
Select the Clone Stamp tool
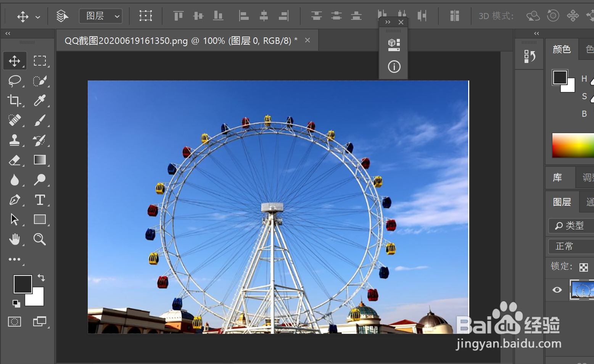click(14, 140)
